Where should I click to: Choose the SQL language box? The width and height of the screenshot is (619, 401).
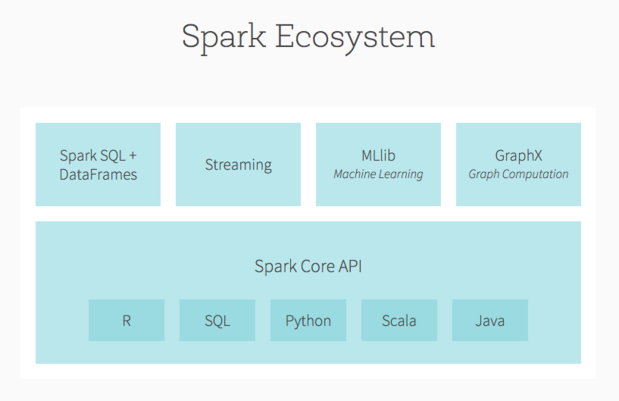(217, 320)
